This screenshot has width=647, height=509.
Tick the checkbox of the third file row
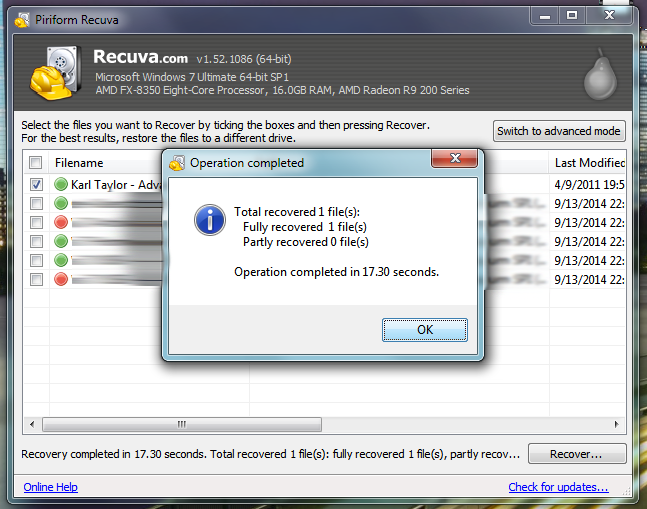point(36,222)
